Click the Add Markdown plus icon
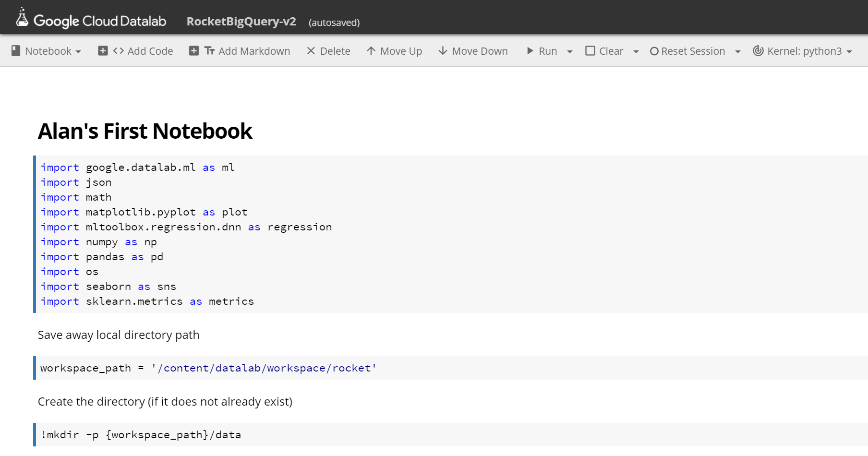Screen dimensions: 868x456 (194, 51)
